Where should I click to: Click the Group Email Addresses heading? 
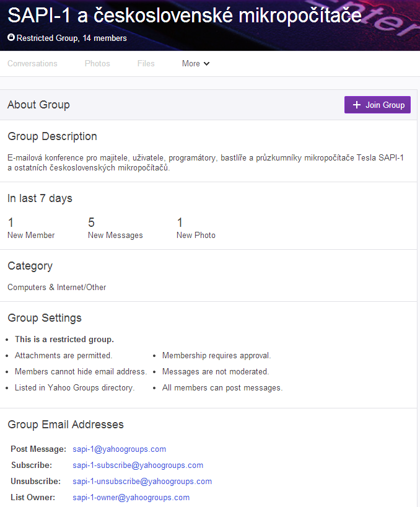[66, 425]
